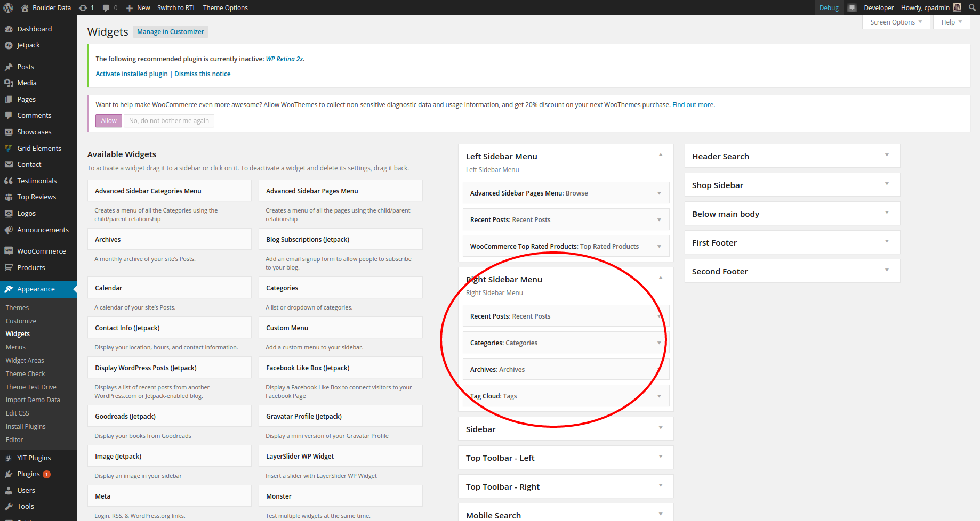Click the Tools wrench icon
This screenshot has height=521, width=980.
pyautogui.click(x=9, y=507)
